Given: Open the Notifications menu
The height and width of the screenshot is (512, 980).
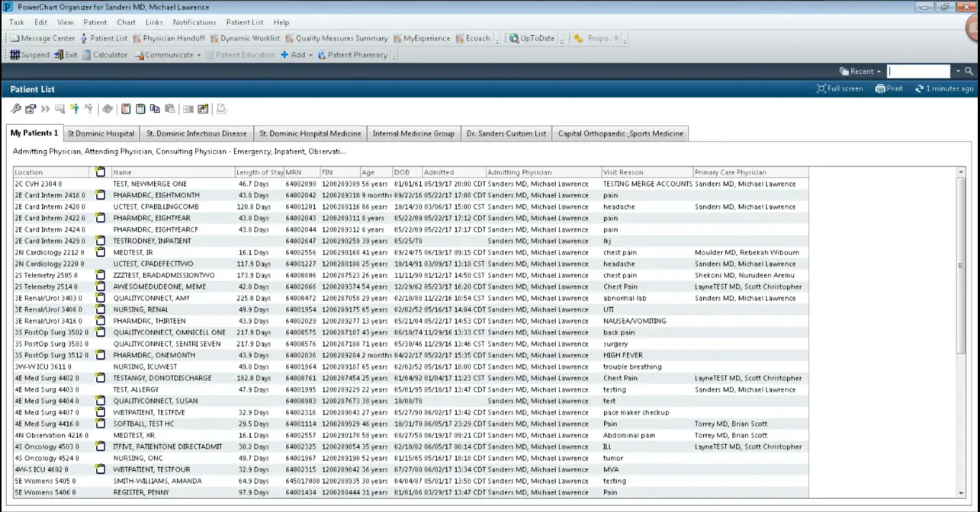Looking at the screenshot, I should (x=194, y=22).
